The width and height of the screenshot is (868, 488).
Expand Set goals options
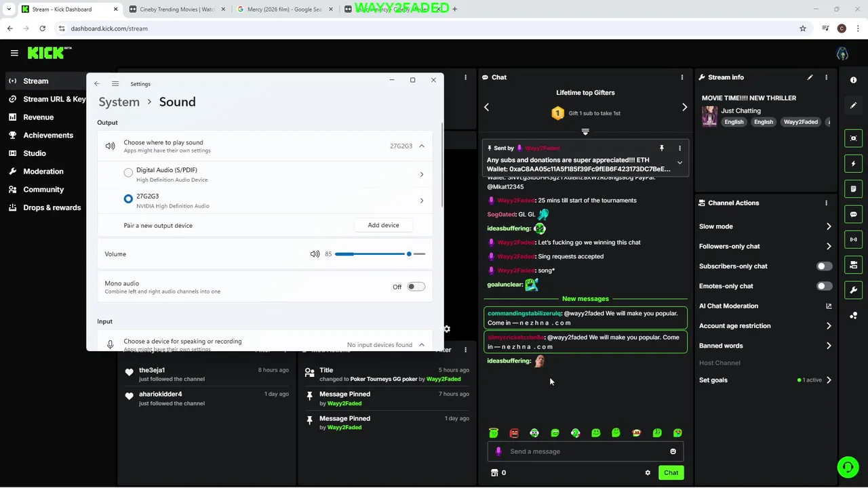[829, 380]
